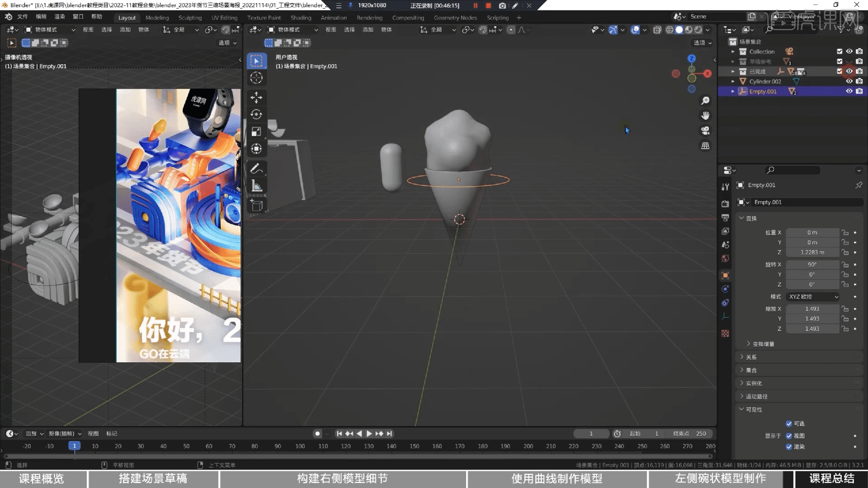
Task: Open the Physics properties tab
Action: coord(725,289)
